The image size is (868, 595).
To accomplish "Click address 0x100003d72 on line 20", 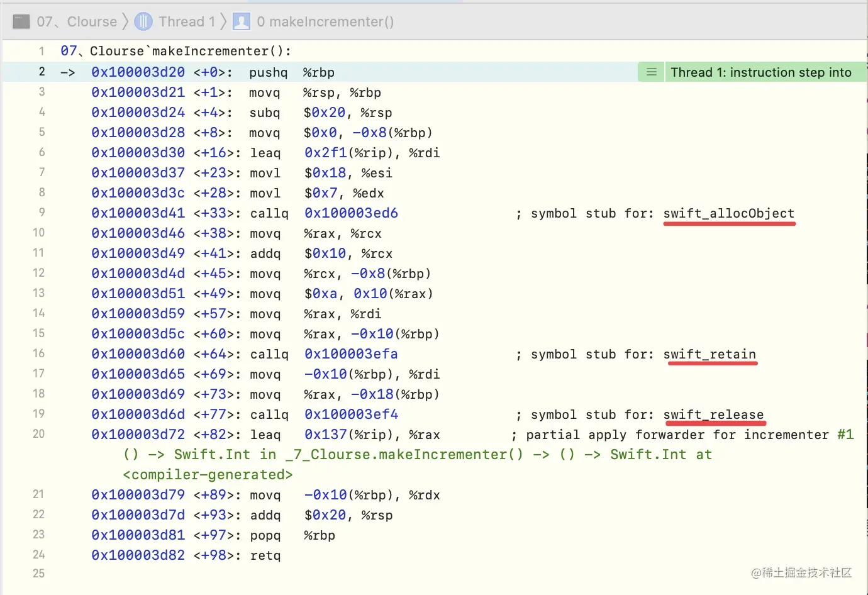I will pyautogui.click(x=138, y=435).
